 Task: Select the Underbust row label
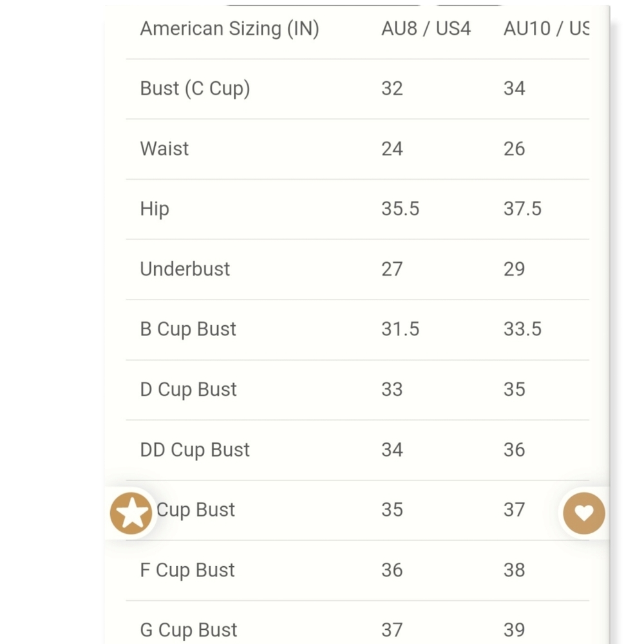(185, 269)
